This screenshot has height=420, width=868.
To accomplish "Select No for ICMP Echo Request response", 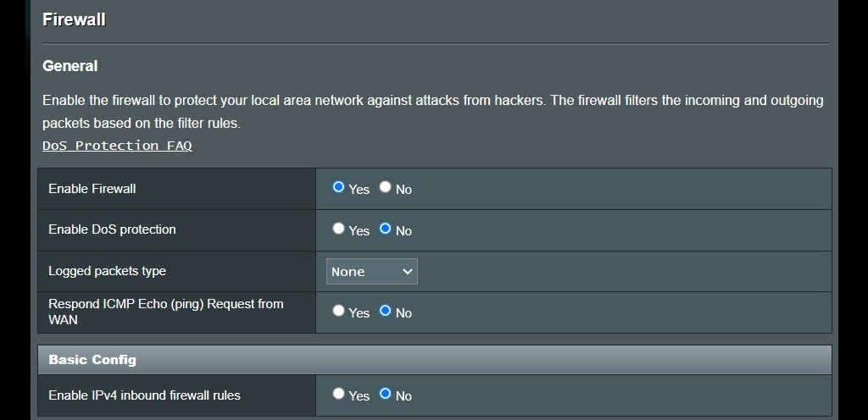I will [x=386, y=311].
